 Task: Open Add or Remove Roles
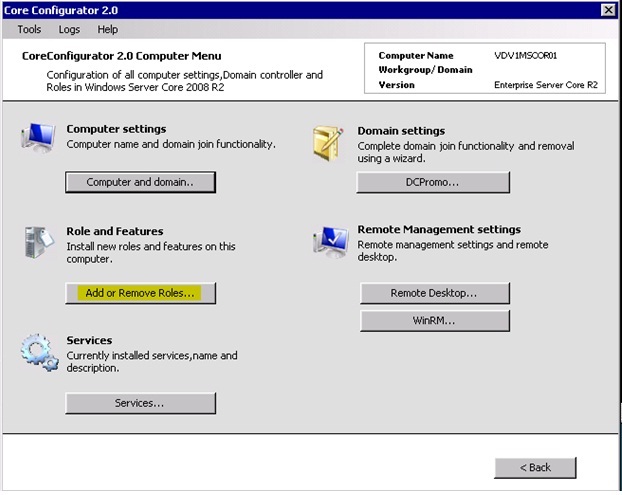click(x=141, y=293)
